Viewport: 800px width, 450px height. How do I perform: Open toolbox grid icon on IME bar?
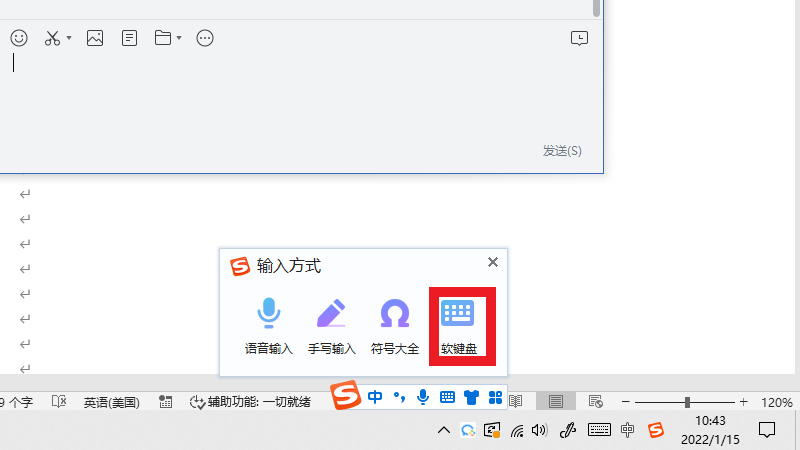[x=495, y=397]
